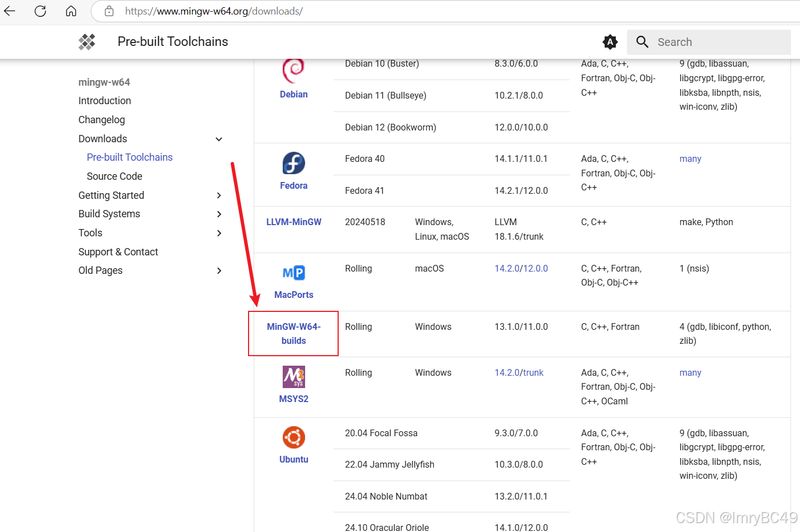Open the MinGW-W64-builds link

click(x=294, y=334)
